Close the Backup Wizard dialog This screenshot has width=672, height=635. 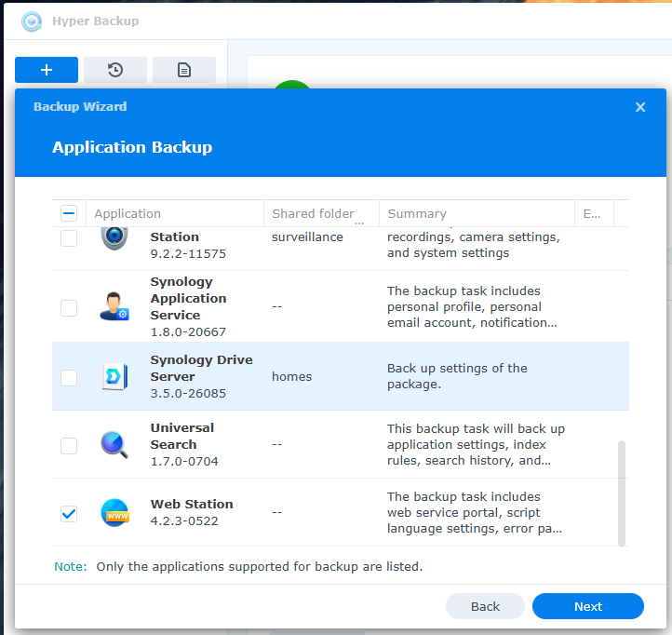click(x=640, y=107)
